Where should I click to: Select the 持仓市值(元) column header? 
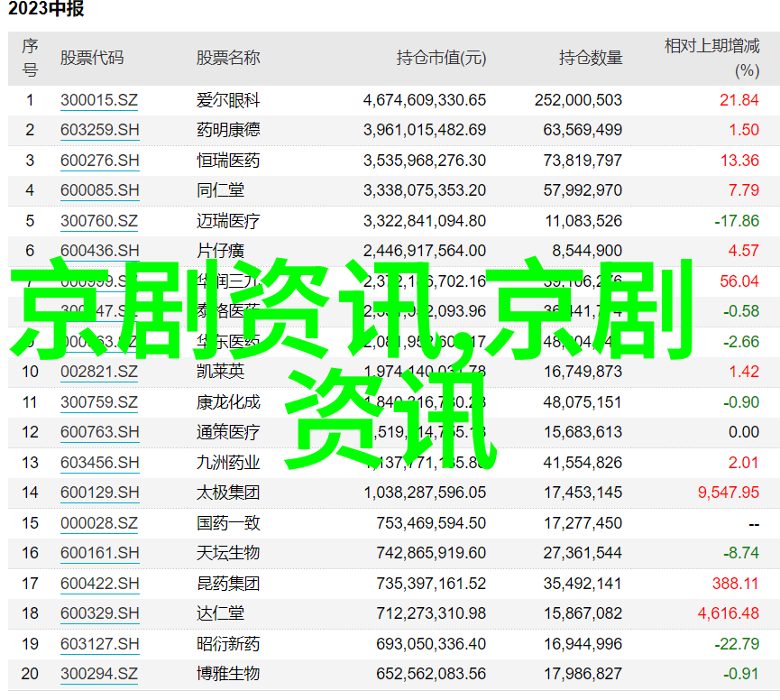(441, 58)
